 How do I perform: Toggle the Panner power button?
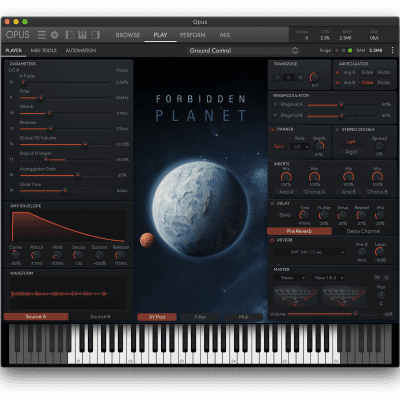[272, 129]
